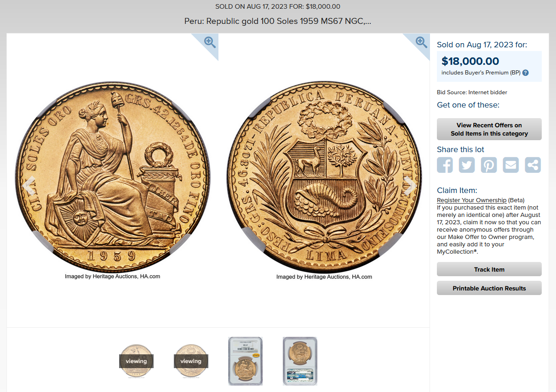The height and width of the screenshot is (392, 556).
Task: Share this lot on Facebook
Action: coord(445,165)
